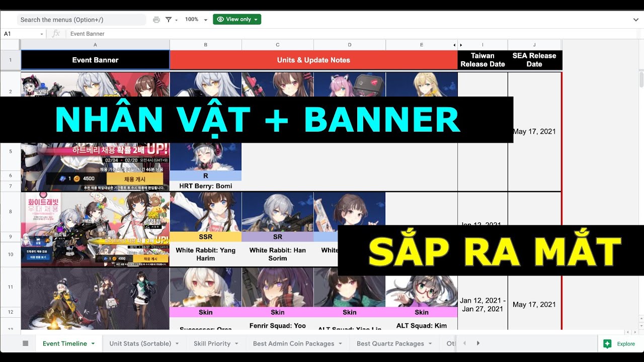
Task: Click the Fenrir Squad: Yoo cell
Action: [x=278, y=325]
